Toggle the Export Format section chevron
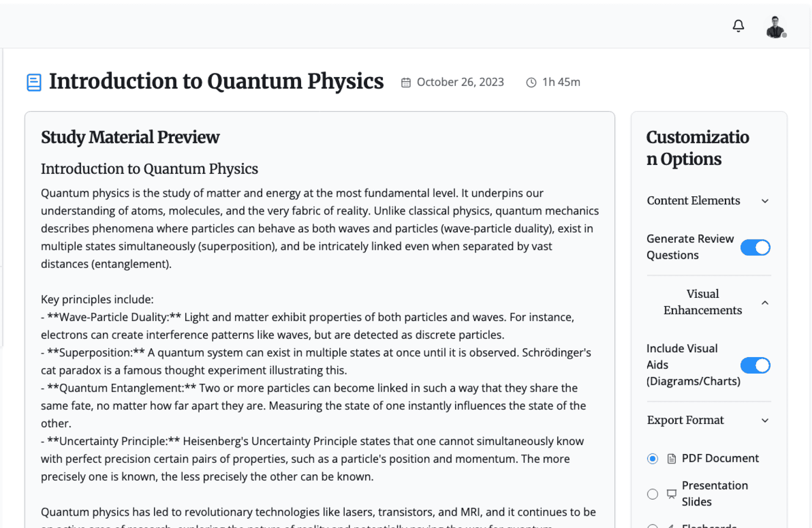This screenshot has height=528, width=812. pyautogui.click(x=765, y=421)
